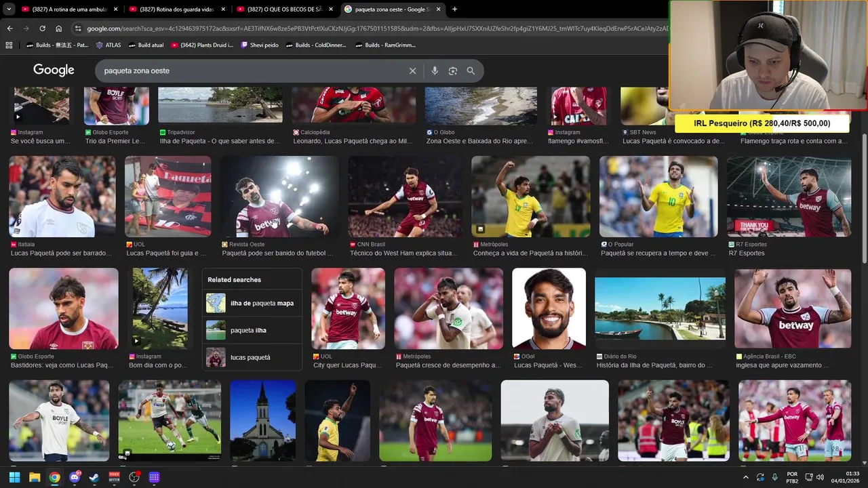
Task: Open the purple grid app in taskbar
Action: [x=154, y=477]
